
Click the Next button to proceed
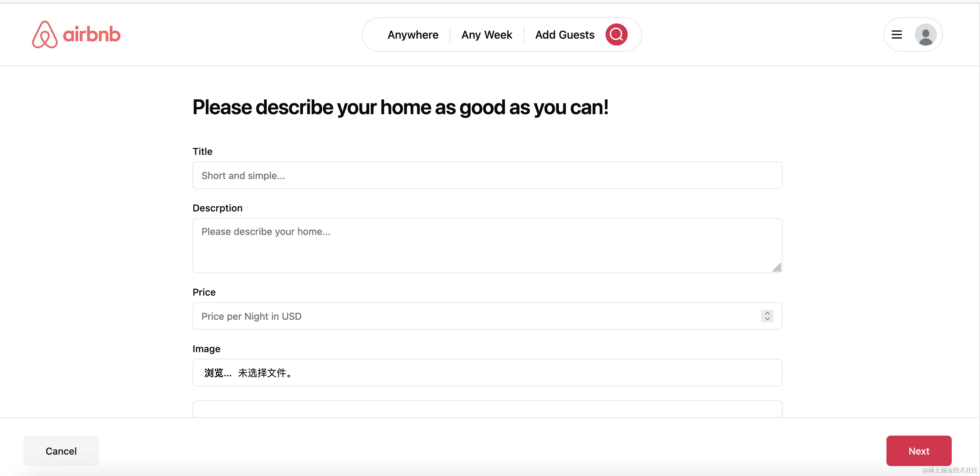919,450
